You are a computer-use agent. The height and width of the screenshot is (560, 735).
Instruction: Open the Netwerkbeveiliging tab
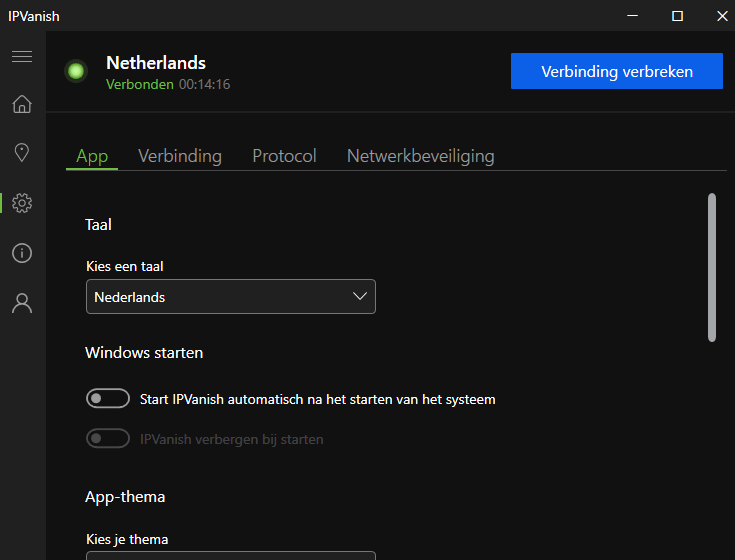point(420,156)
